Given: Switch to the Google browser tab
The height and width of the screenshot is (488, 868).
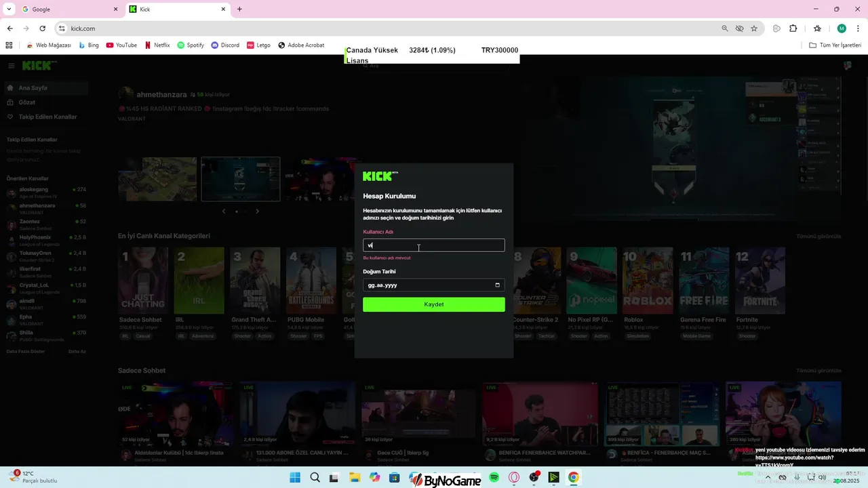Looking at the screenshot, I should [68, 9].
